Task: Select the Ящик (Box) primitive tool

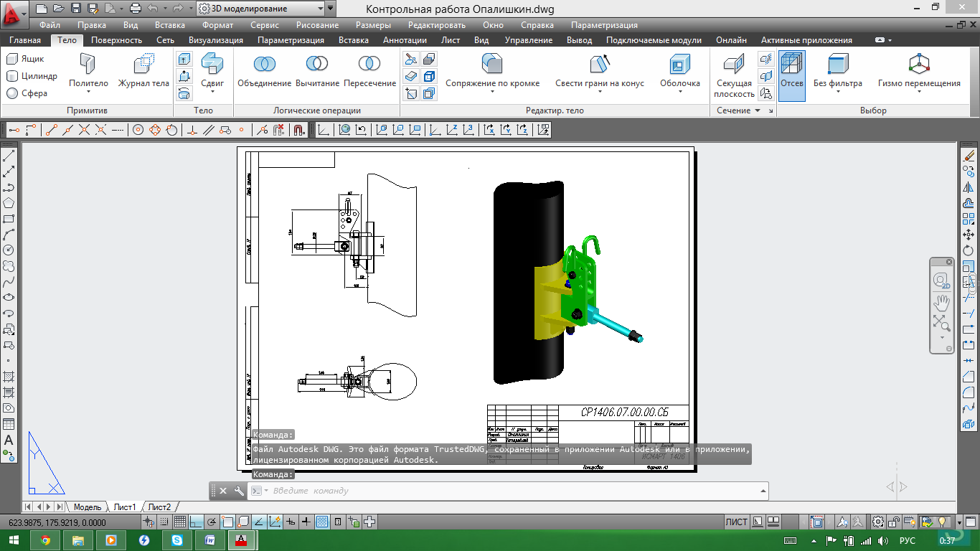Action: 26,58
